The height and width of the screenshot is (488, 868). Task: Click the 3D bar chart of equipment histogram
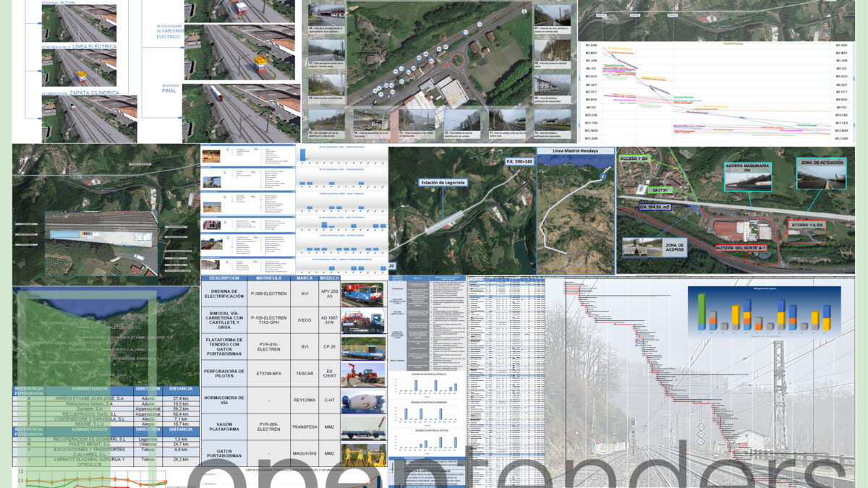point(765,311)
